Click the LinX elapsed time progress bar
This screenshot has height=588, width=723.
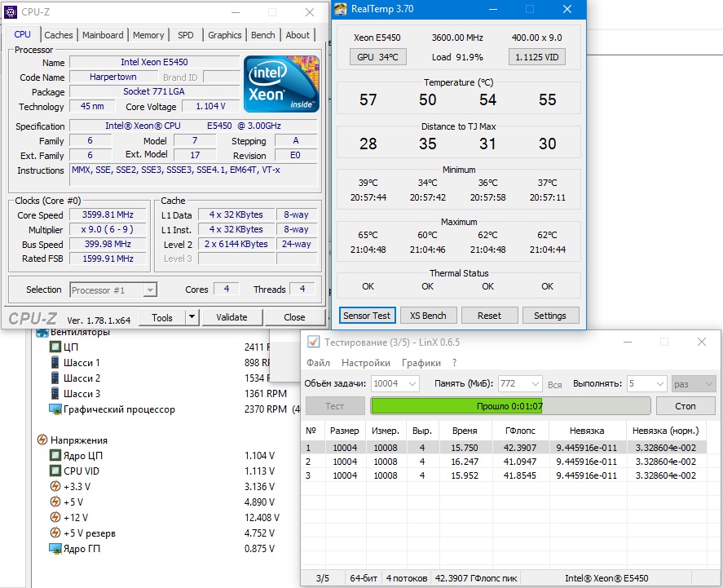[x=510, y=406]
